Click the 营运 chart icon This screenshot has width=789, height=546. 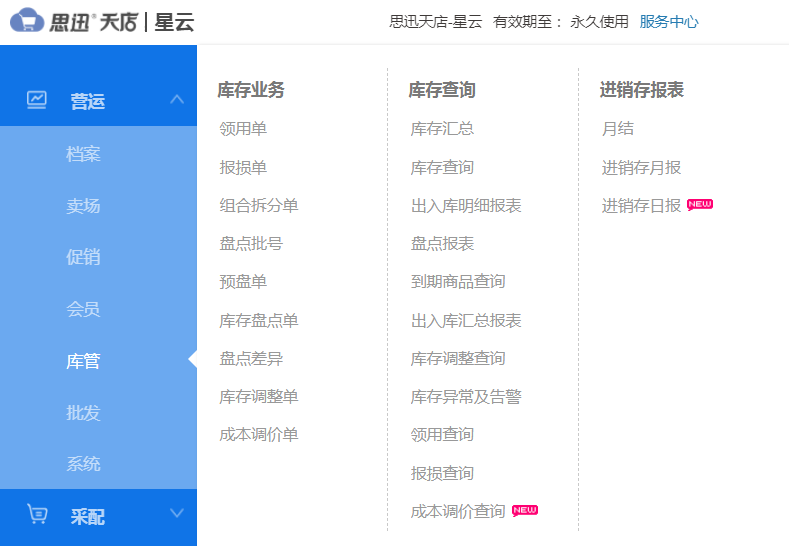[x=37, y=100]
